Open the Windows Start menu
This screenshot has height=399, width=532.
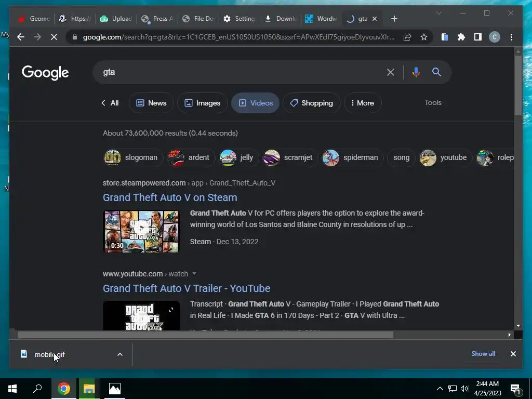coord(12,389)
